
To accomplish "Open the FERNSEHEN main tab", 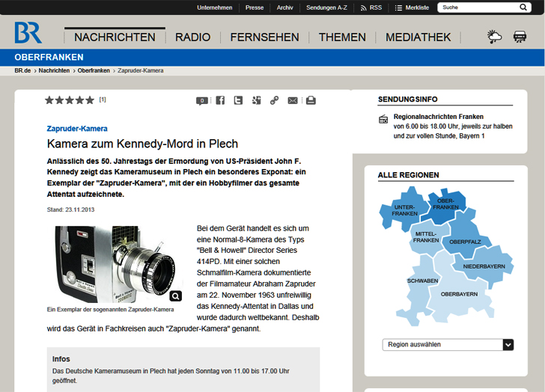I will (264, 37).
